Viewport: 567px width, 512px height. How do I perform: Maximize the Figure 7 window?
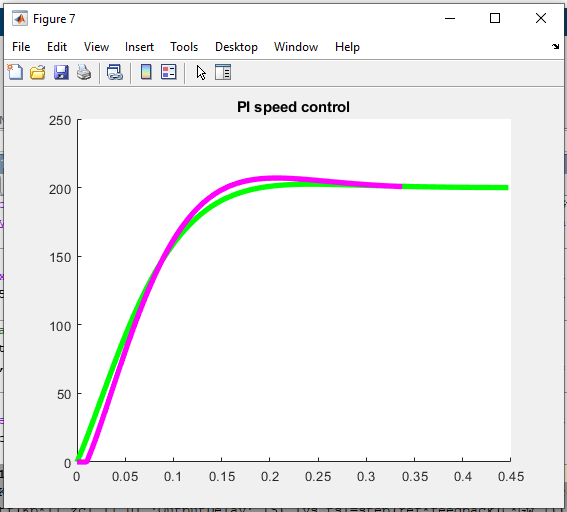point(495,18)
